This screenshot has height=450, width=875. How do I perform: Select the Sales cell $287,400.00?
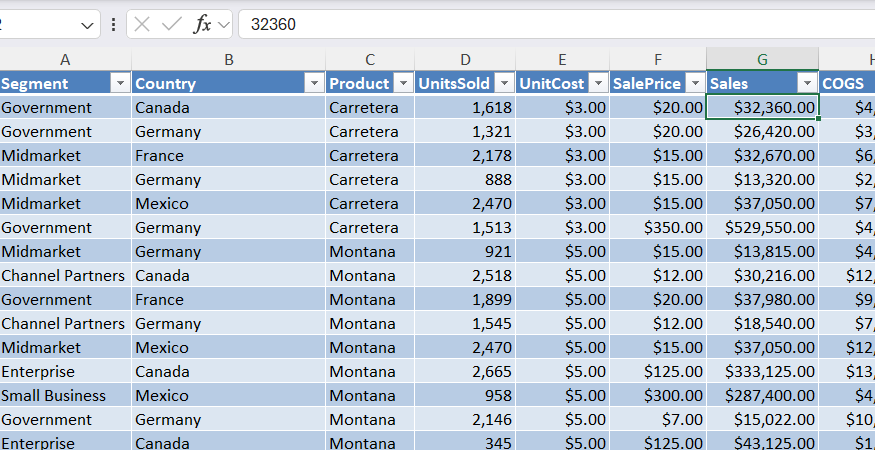click(762, 395)
